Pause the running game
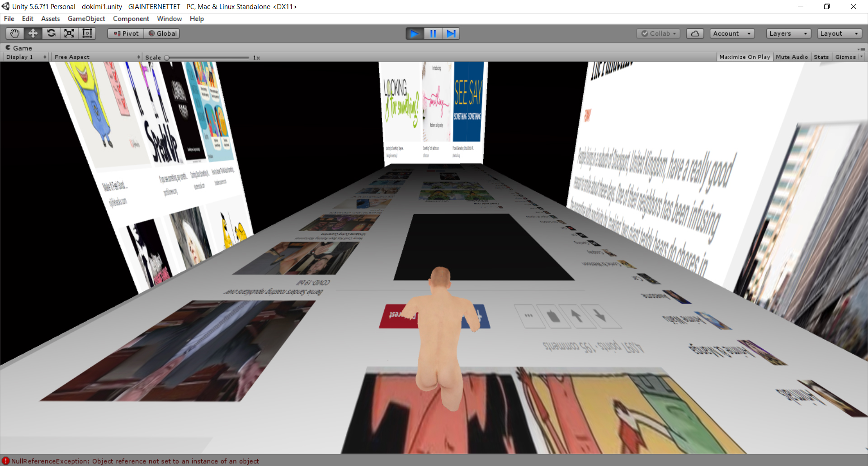 [x=433, y=33]
